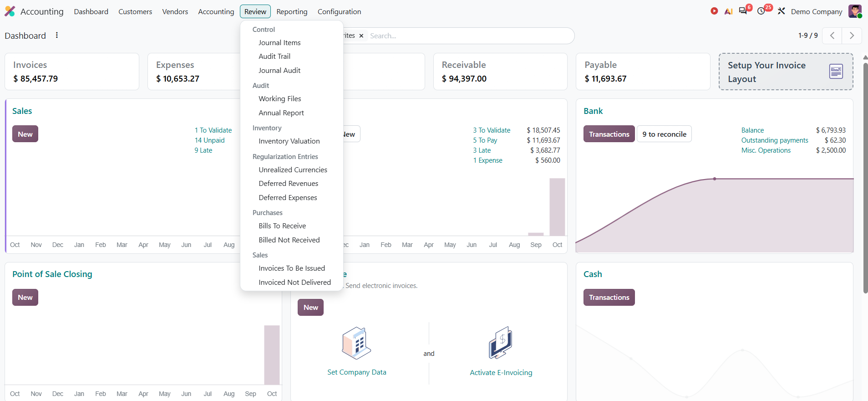Click 9 Late link in Sales
This screenshot has width=868, height=401.
pyautogui.click(x=203, y=150)
